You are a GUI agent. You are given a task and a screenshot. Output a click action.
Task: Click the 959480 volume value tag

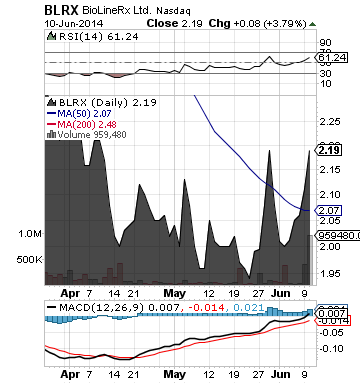[x=337, y=235]
